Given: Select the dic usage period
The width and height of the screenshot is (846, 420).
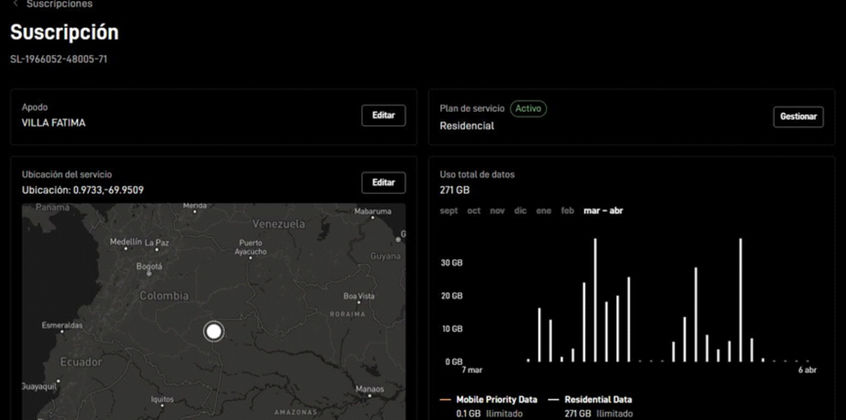Looking at the screenshot, I should coord(520,211).
